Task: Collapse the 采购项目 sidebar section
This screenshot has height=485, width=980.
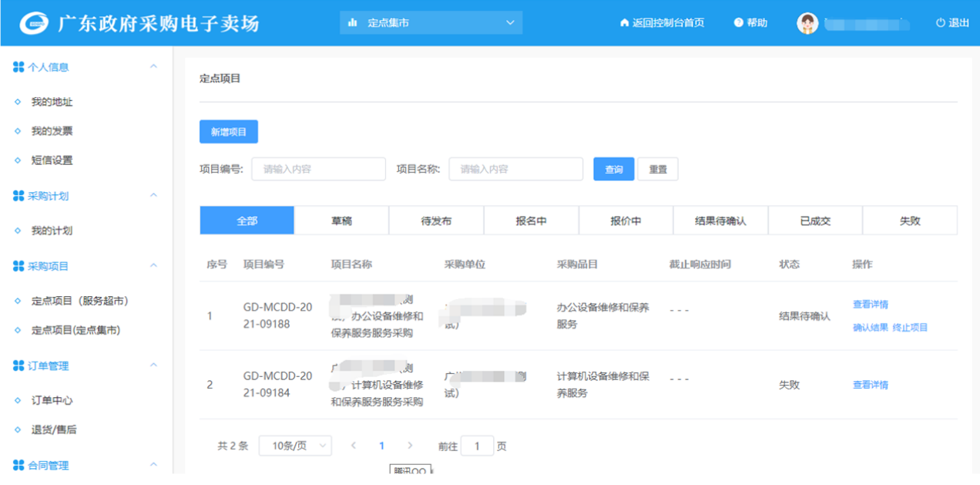Action: click(x=153, y=266)
